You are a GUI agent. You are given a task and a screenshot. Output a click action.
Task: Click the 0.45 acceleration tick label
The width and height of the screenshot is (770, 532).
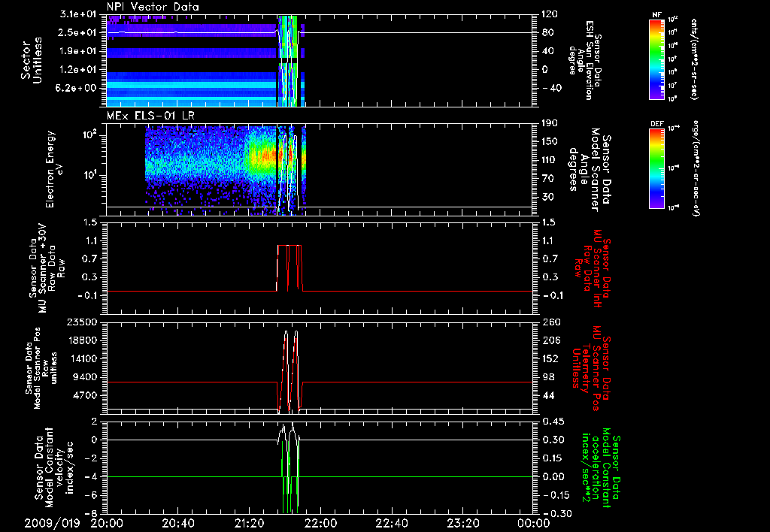tap(553, 422)
